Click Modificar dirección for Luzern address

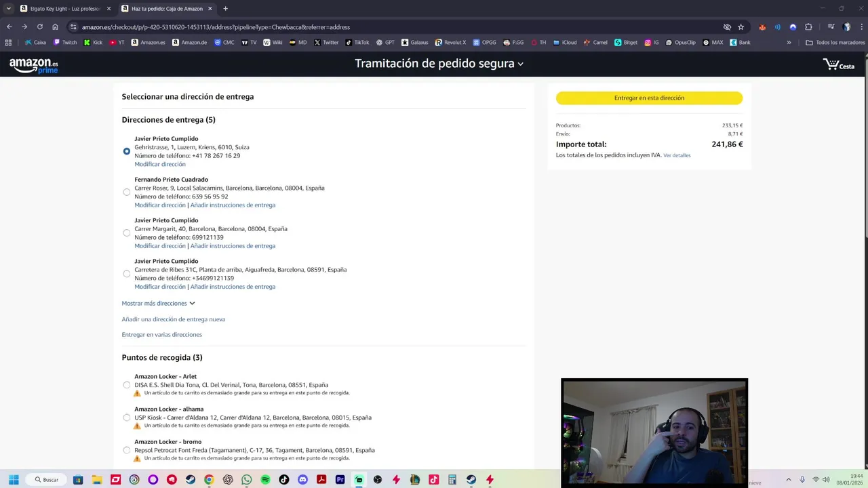pos(160,164)
